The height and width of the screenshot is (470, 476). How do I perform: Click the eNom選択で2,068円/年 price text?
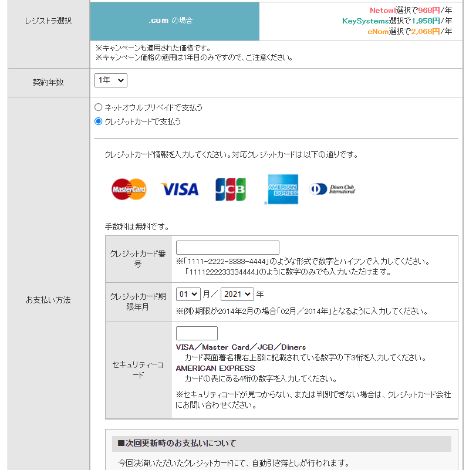click(410, 32)
